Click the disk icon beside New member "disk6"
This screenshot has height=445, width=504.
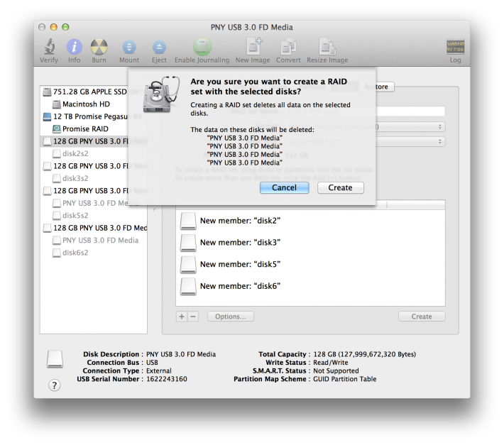pyautogui.click(x=188, y=286)
